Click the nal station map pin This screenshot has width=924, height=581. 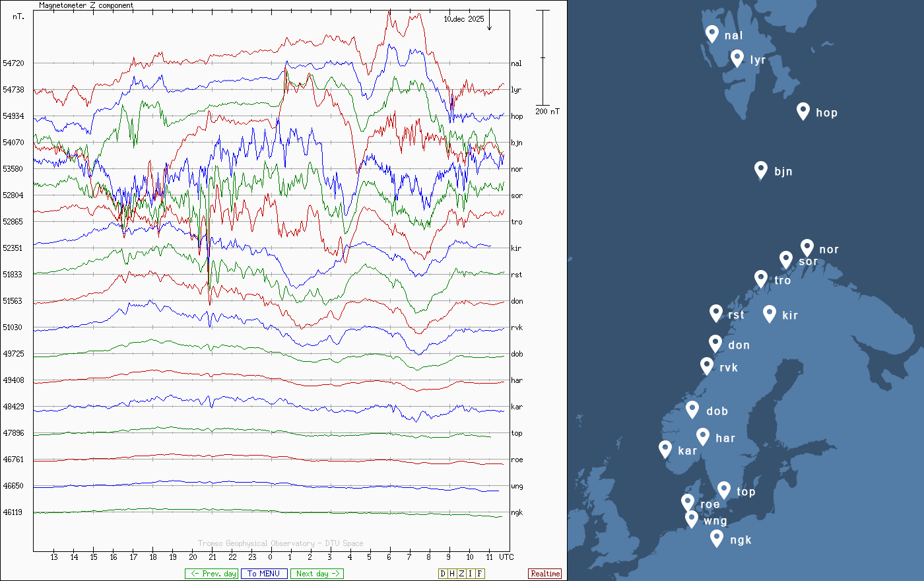[x=711, y=33]
